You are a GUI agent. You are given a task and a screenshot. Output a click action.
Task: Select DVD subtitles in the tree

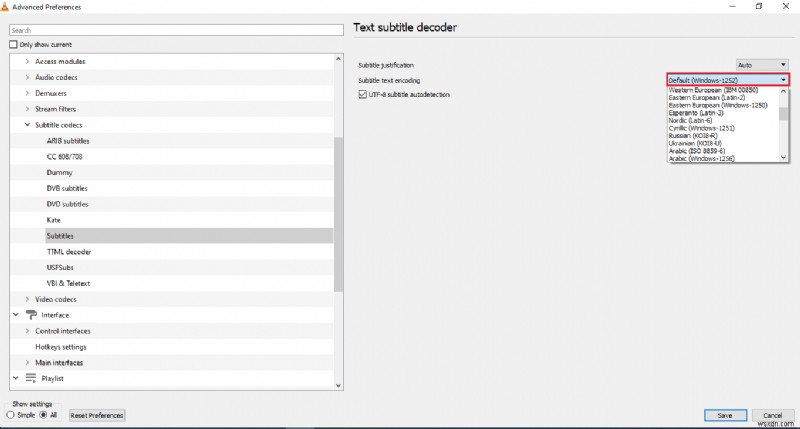67,204
